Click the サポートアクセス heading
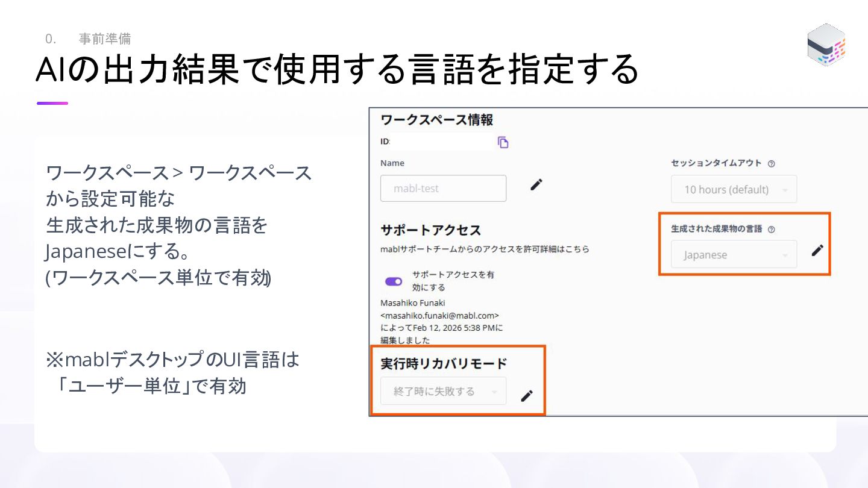Viewport: 868px width, 488px height. pos(431,230)
